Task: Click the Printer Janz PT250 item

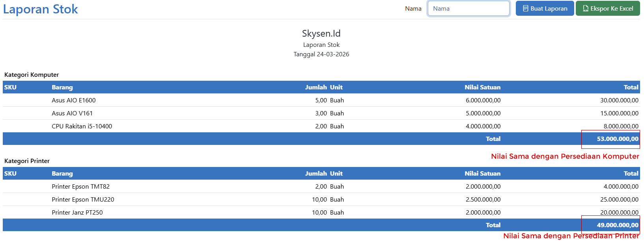Action: pyautogui.click(x=77, y=213)
